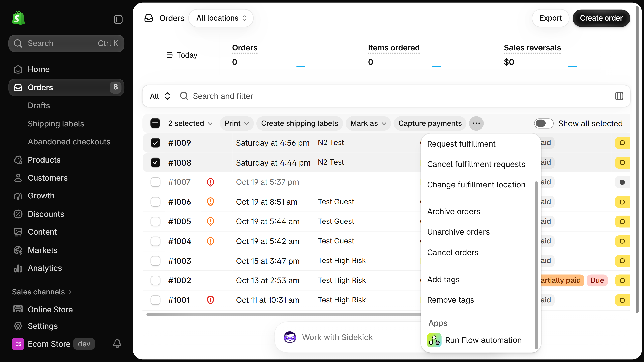Click the Export button
Image resolution: width=644 pixels, height=362 pixels.
tap(551, 18)
